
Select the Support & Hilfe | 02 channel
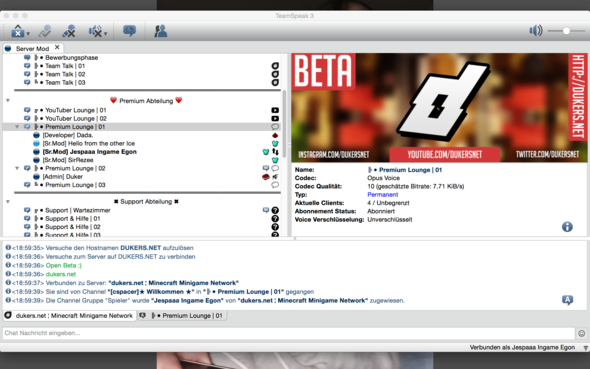click(73, 227)
